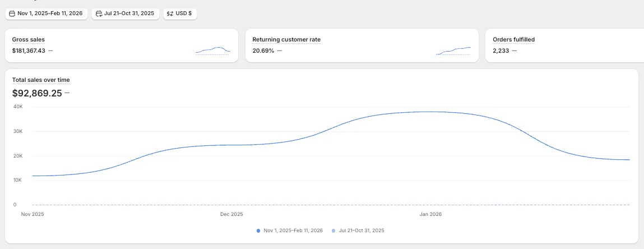Click the comparison period icon beside Jul 21–Oct 31
The width and height of the screenshot is (644, 249).
pyautogui.click(x=99, y=13)
